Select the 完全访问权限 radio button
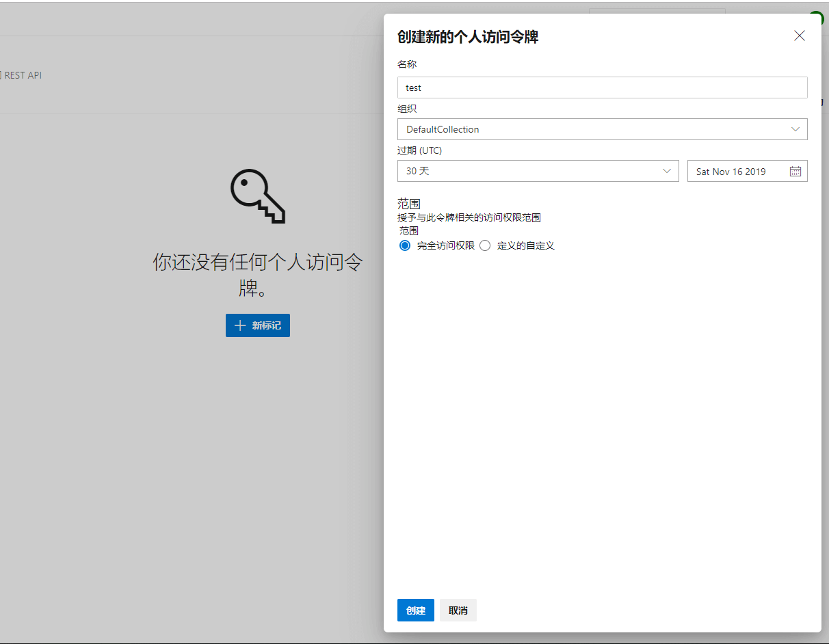The height and width of the screenshot is (644, 829). coord(405,245)
